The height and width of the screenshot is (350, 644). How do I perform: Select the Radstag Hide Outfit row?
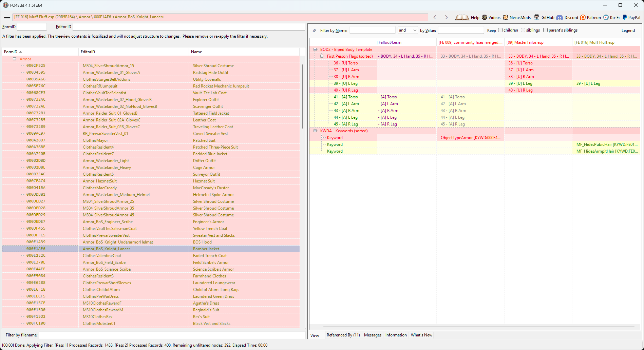pyautogui.click(x=151, y=73)
